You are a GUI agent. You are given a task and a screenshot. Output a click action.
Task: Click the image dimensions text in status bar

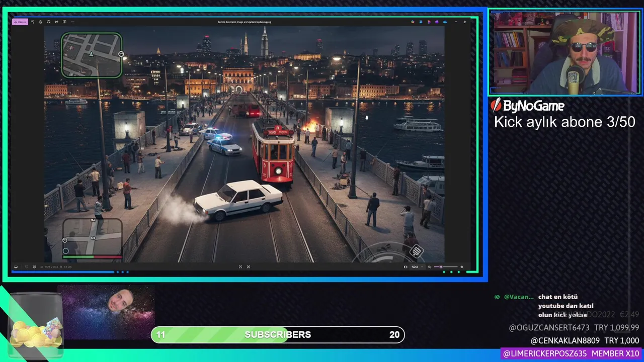(52, 267)
